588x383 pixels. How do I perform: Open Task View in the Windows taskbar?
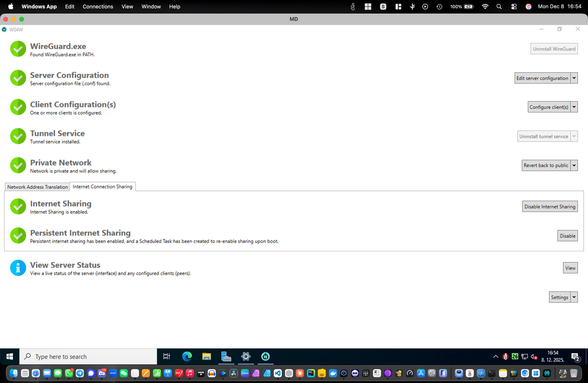167,356
